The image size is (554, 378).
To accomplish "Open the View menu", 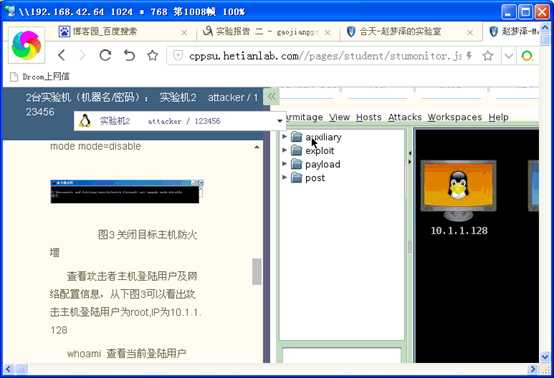I will (339, 117).
